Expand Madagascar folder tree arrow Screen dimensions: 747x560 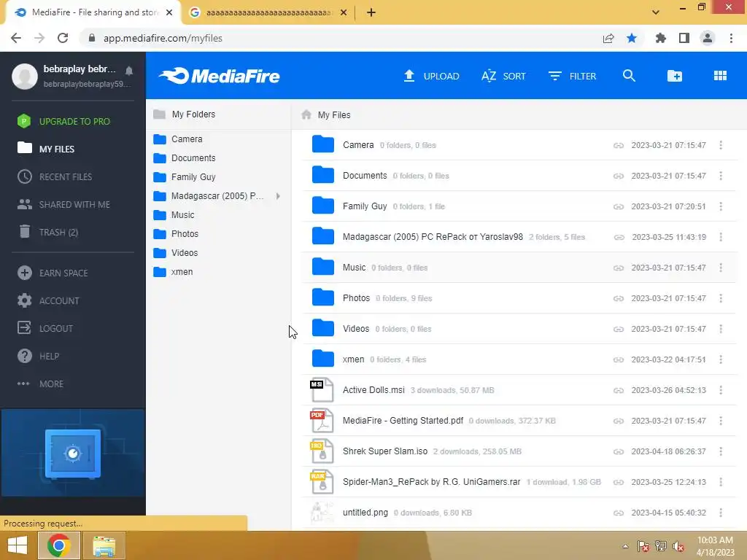(278, 195)
